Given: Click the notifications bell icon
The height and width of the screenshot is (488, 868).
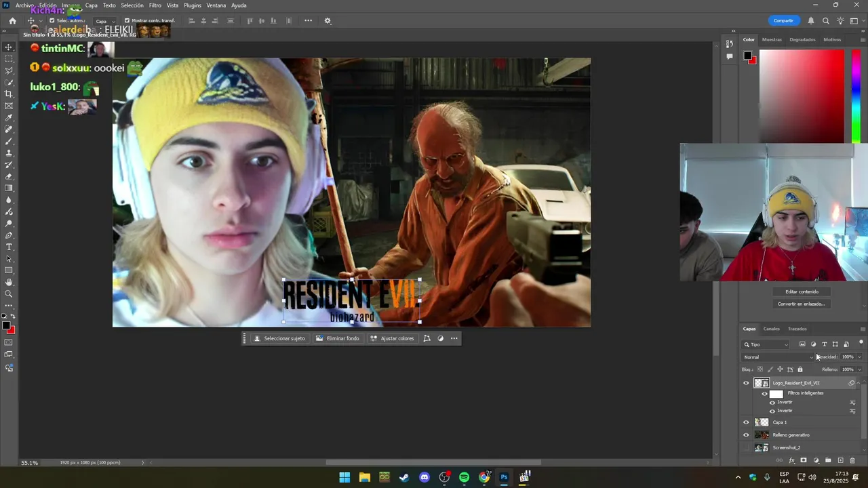Looking at the screenshot, I should 811,20.
